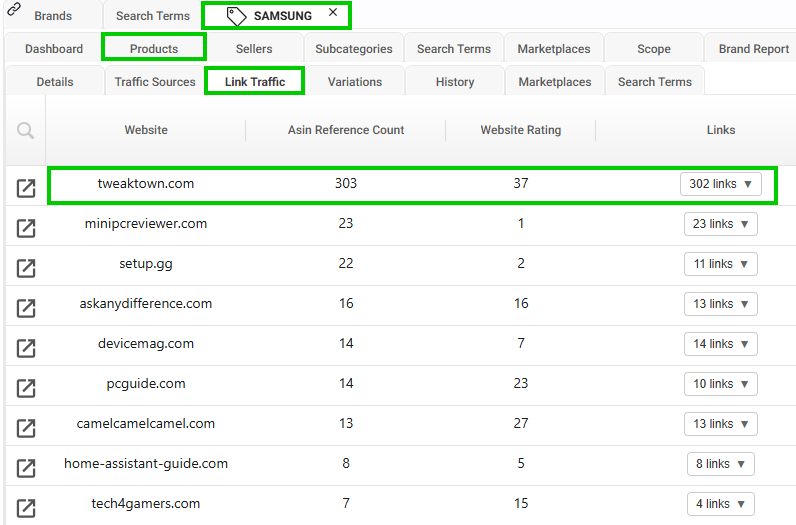Expand the 14 links dropdown for devicemag.com
This screenshot has height=525, width=796.
pyautogui.click(x=720, y=344)
